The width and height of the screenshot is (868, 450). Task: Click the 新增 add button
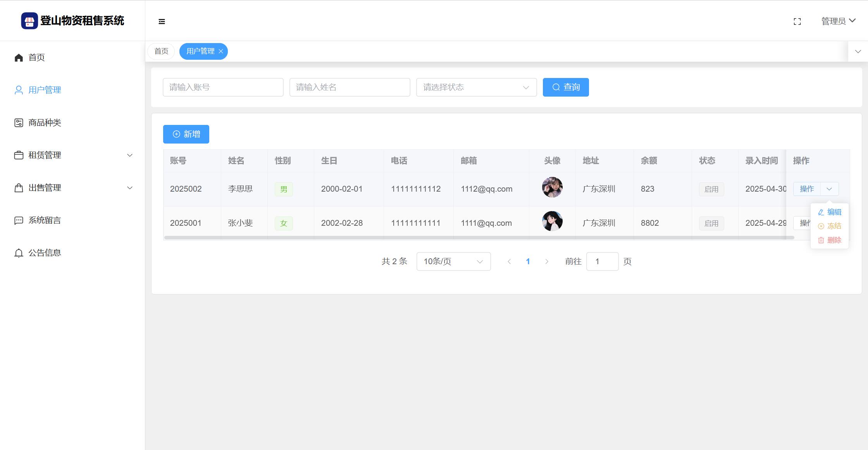186,134
